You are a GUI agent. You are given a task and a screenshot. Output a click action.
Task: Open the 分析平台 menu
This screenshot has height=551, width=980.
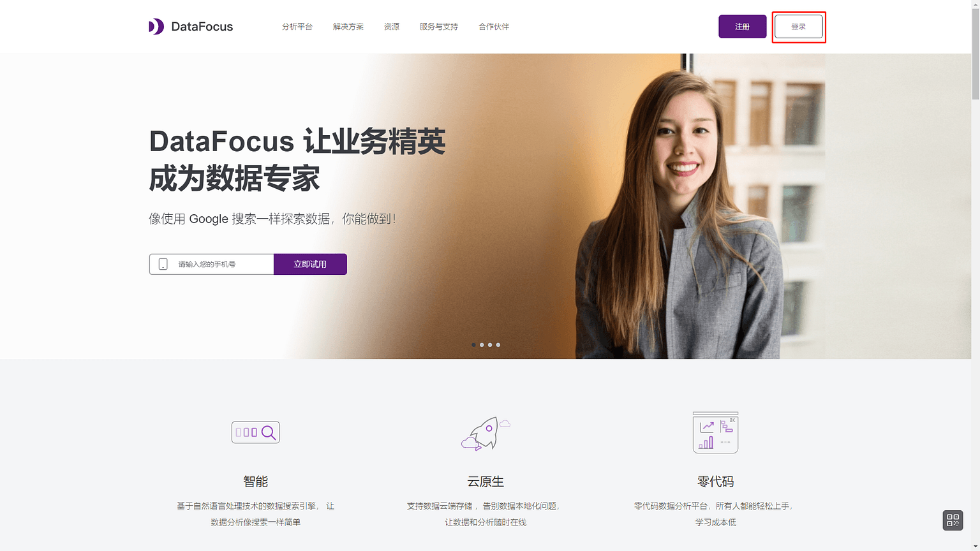[x=297, y=27]
